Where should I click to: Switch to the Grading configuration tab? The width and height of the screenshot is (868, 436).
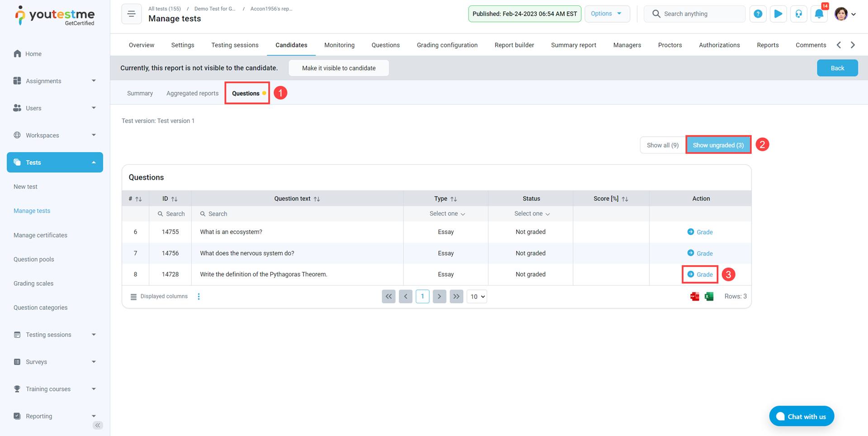[447, 45]
